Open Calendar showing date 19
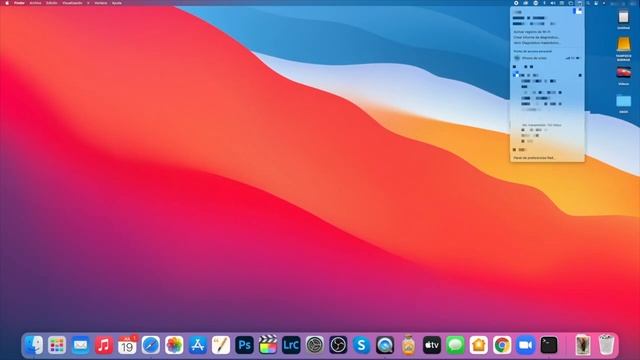 (x=127, y=345)
